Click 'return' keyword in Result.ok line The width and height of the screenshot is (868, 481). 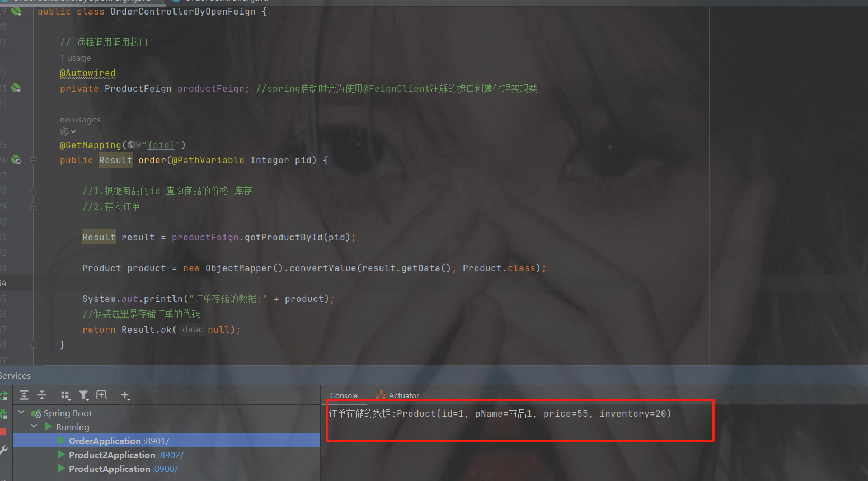(x=99, y=329)
